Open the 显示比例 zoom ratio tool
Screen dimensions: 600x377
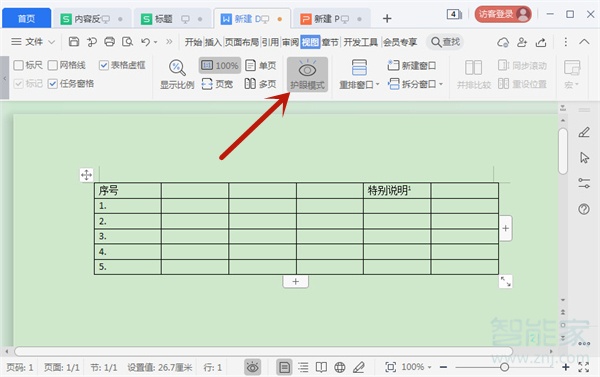[177, 75]
